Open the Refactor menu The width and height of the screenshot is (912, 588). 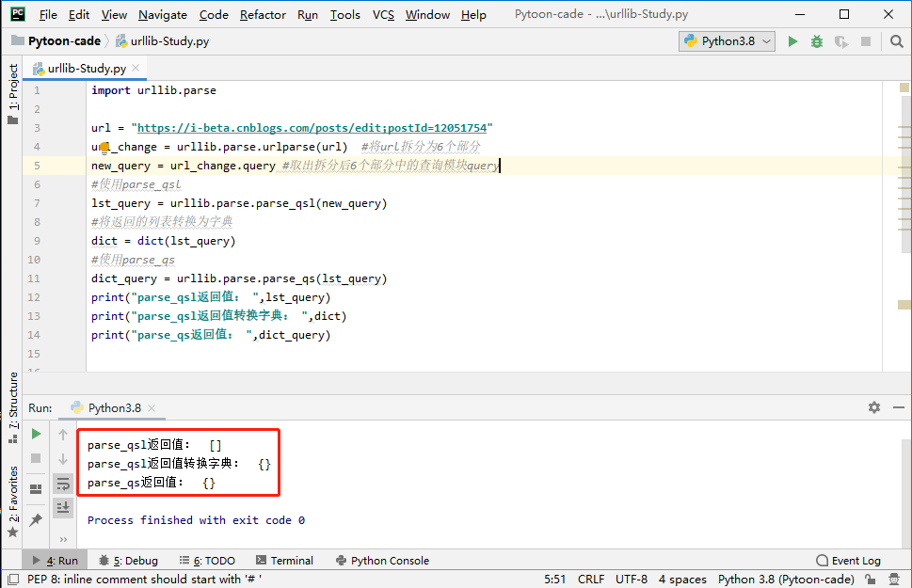tap(263, 14)
